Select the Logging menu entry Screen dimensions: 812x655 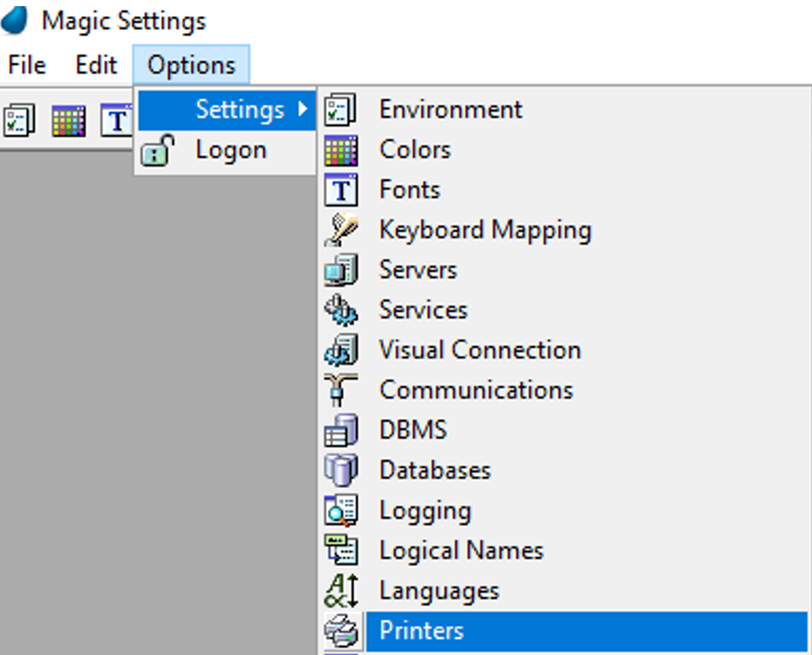click(424, 511)
